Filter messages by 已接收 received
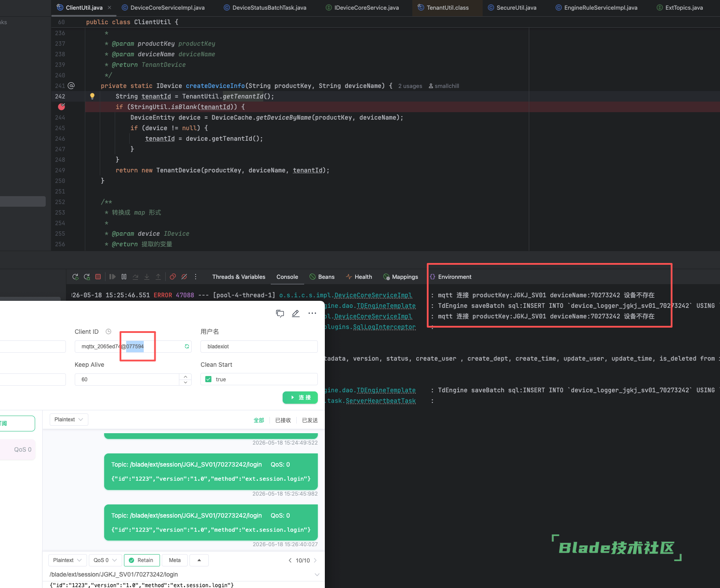 [x=283, y=420]
